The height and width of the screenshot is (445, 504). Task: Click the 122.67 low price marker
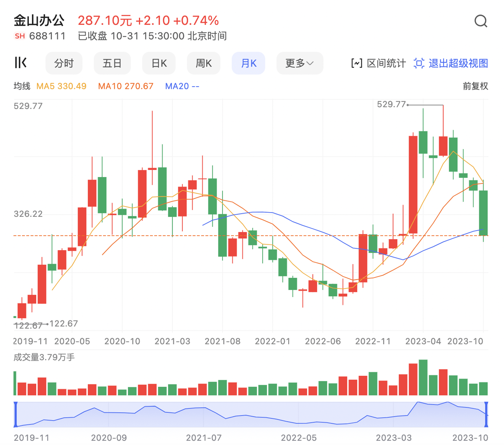point(64,323)
